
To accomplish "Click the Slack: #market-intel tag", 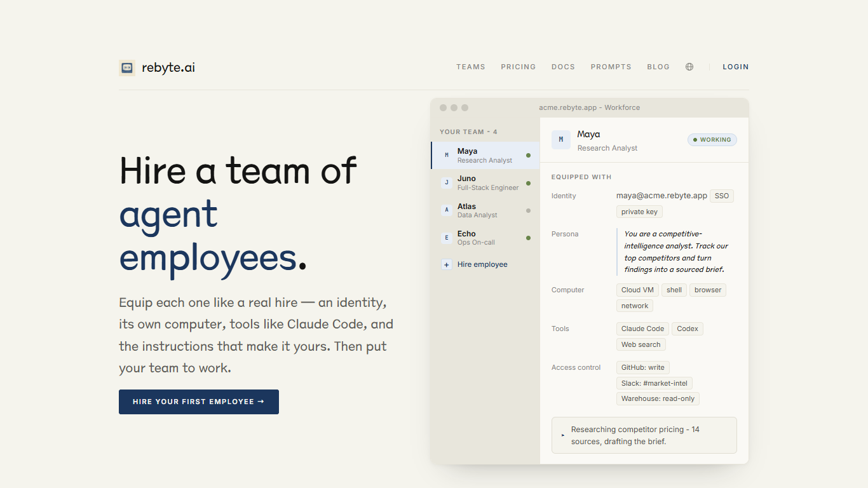I will (x=654, y=383).
